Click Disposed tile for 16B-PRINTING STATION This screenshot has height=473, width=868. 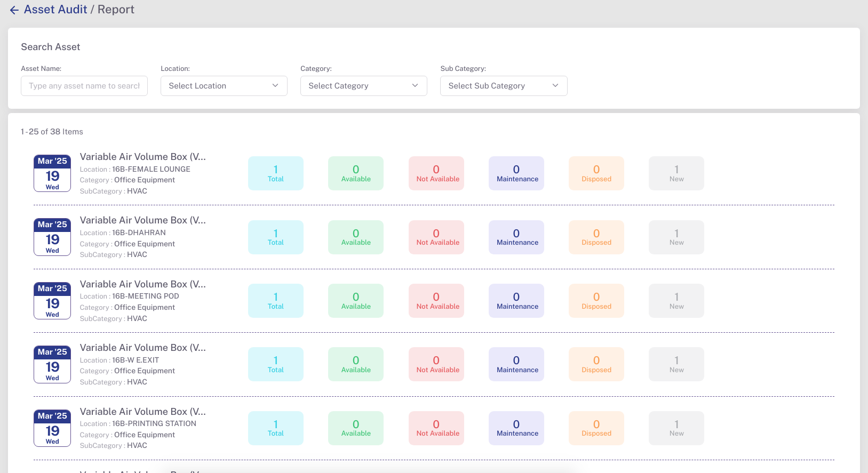pos(596,428)
